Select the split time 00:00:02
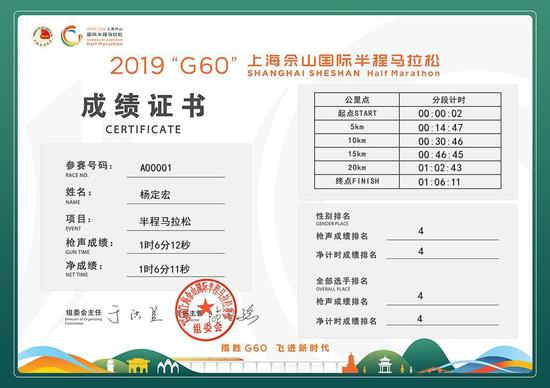 440,114
